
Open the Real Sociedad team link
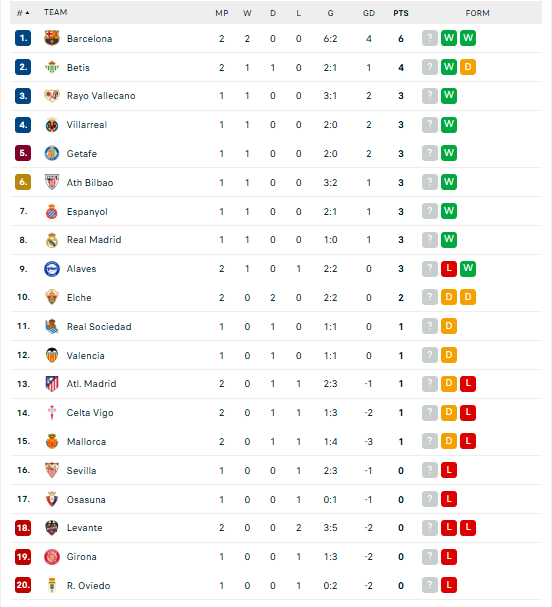99,327
